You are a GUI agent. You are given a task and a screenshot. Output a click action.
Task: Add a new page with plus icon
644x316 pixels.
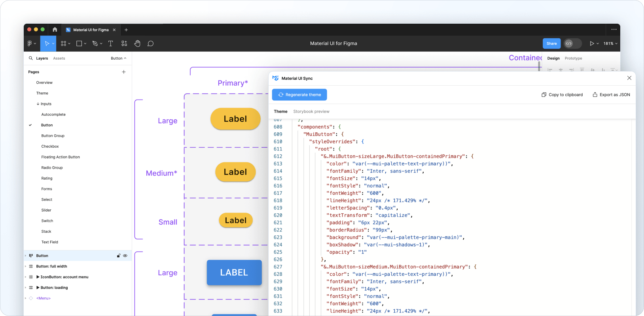124,72
